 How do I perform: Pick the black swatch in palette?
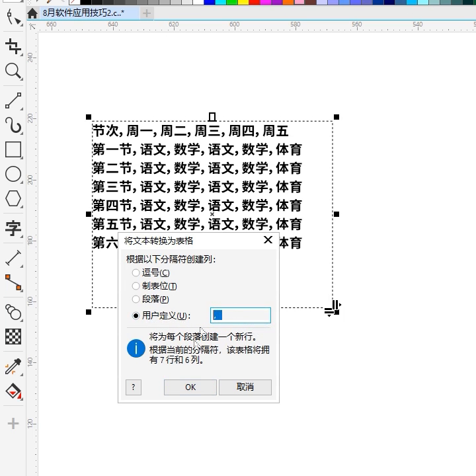click(x=86, y=2)
